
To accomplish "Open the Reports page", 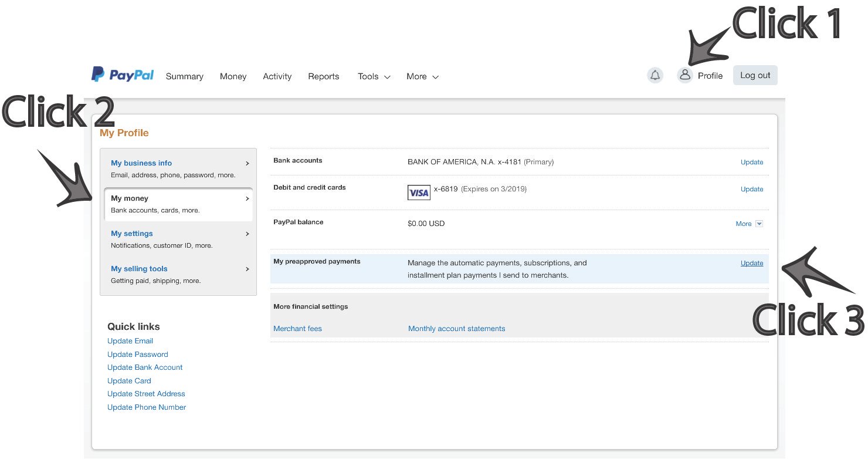I will click(323, 76).
